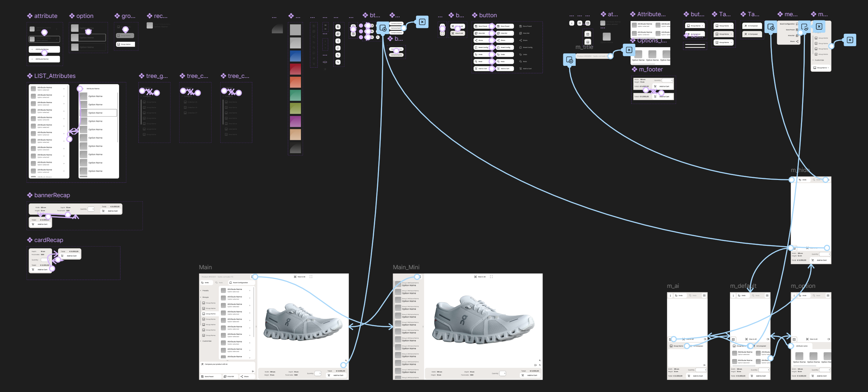Click the panel collapse icon in m_default
The width and height of the screenshot is (868, 392).
[733, 339]
